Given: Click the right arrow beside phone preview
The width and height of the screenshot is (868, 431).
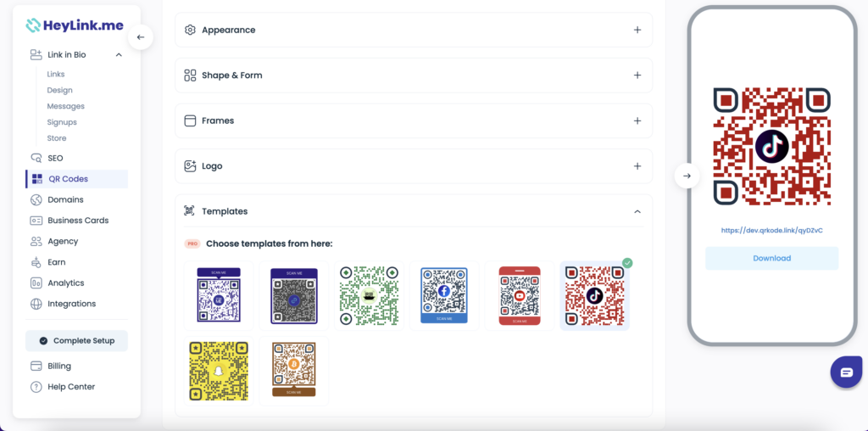Looking at the screenshot, I should pyautogui.click(x=687, y=176).
